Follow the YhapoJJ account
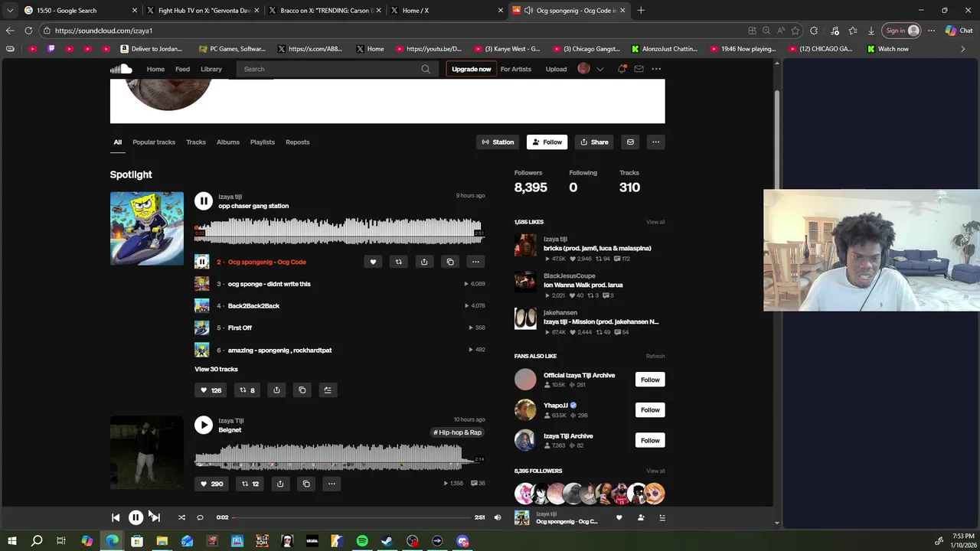This screenshot has height=551, width=980. coord(650,410)
